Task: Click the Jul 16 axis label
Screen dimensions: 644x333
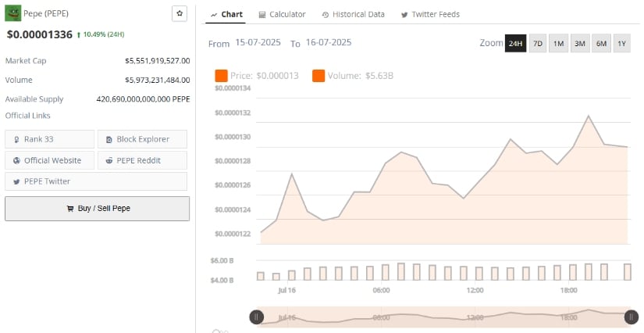Action: (x=286, y=290)
